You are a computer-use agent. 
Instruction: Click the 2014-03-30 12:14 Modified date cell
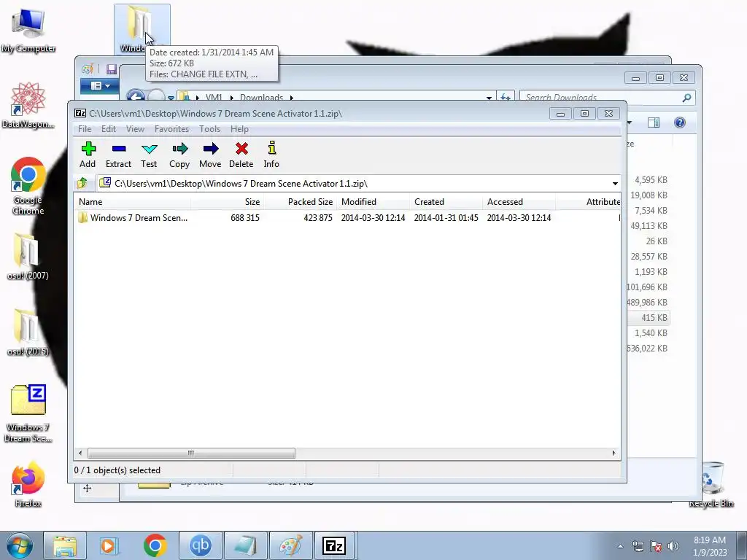tap(373, 217)
